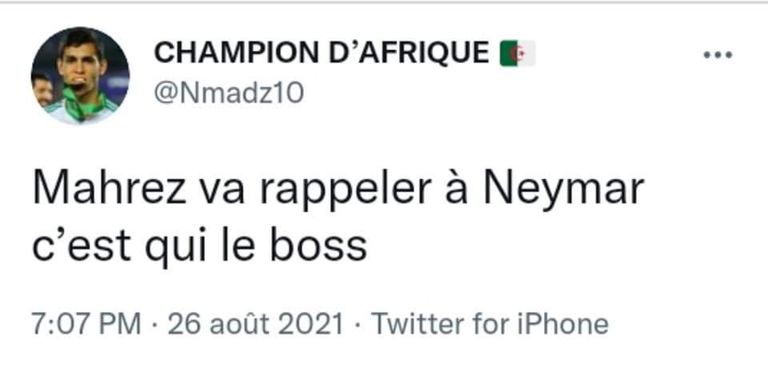768x378 pixels.
Task: Open the three-dot more options menu
Action: click(718, 55)
